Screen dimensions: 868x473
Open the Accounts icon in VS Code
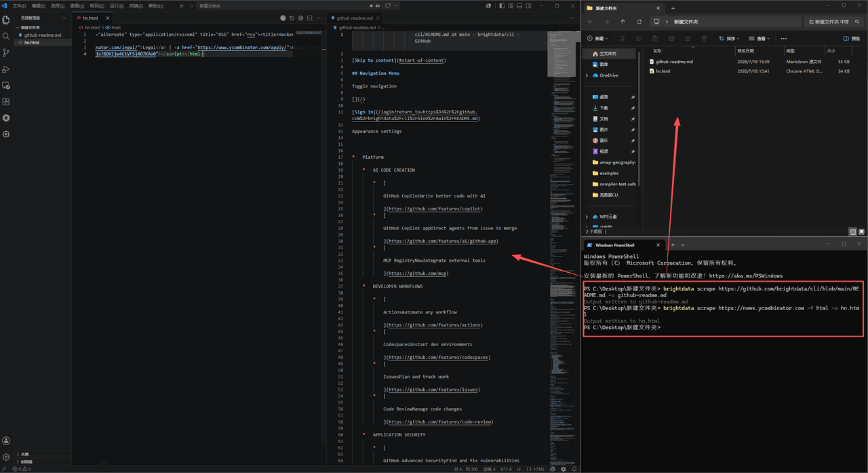click(x=6, y=441)
